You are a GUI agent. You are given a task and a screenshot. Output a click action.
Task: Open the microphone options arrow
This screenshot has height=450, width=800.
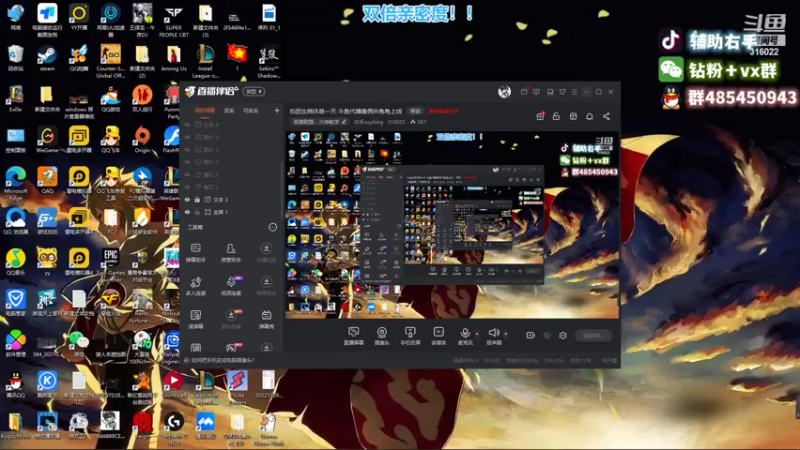point(477,334)
